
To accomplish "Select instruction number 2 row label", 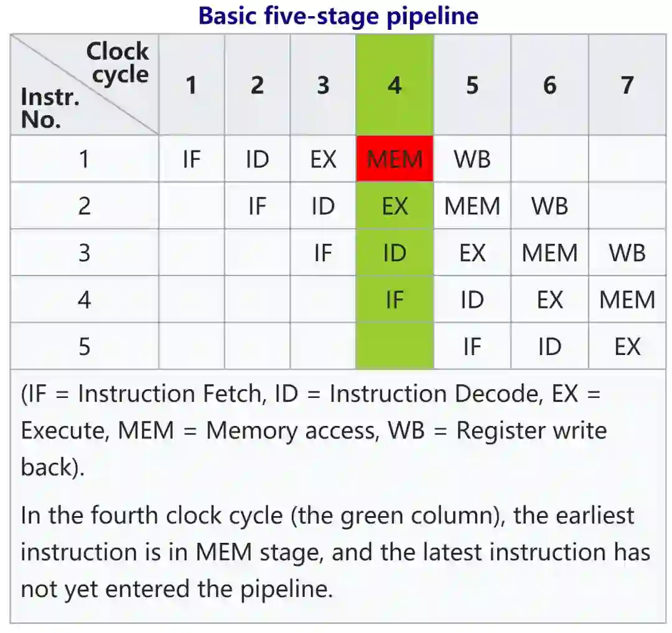I will click(85, 206).
